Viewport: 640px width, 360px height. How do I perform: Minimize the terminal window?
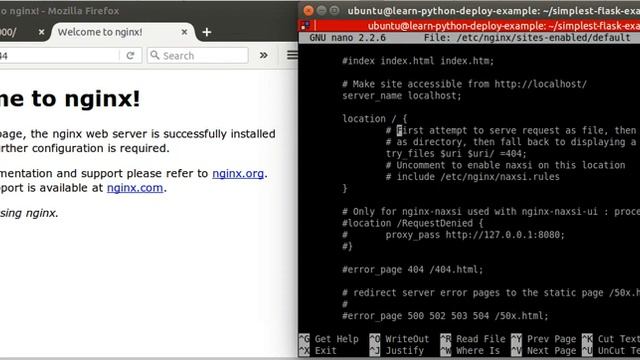coord(322,10)
